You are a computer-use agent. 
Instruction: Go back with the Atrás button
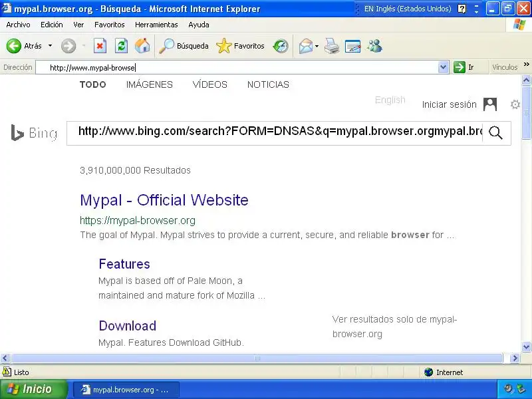(x=24, y=46)
